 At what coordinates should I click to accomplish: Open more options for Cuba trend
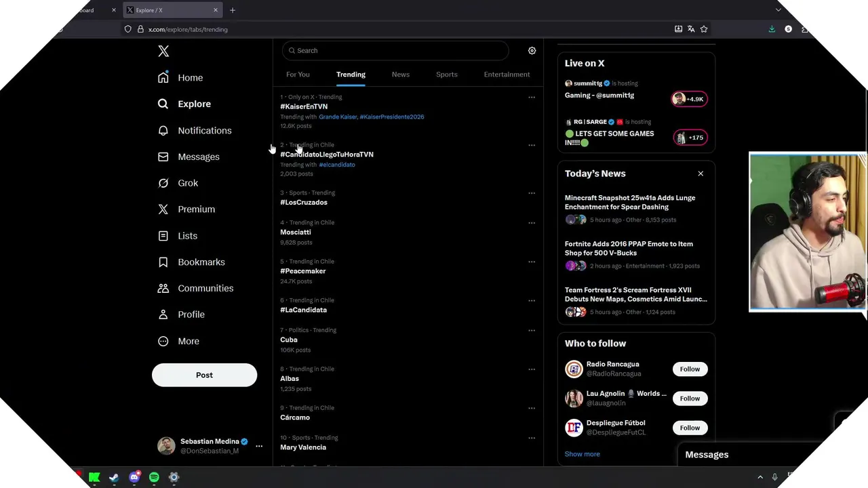pos(532,331)
